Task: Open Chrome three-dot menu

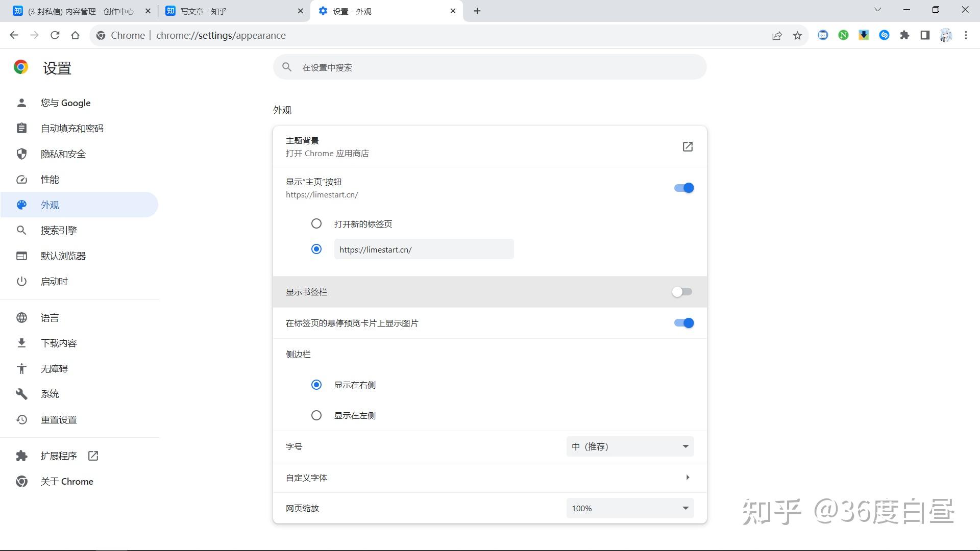Action: pos(966,35)
